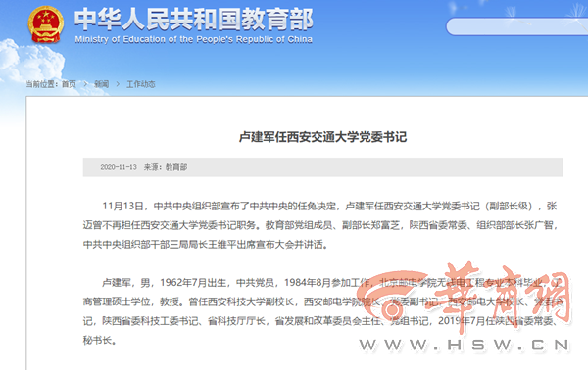This screenshot has width=588, height=370.
Task: Open 新闻 breadcrumb link
Action: point(101,84)
